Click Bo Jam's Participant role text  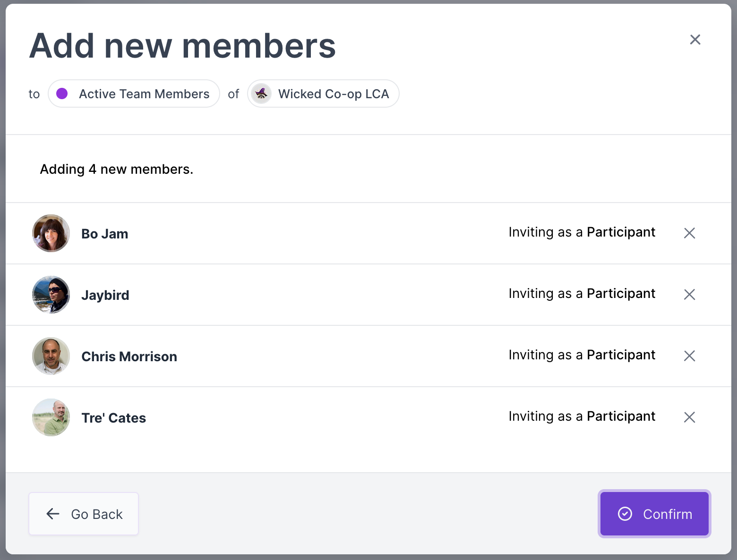tap(621, 232)
